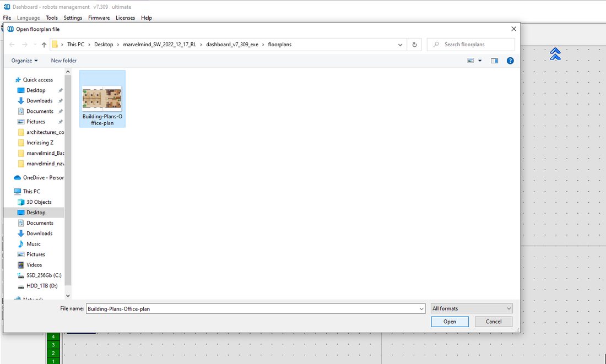Click the Cancel button

(494, 322)
